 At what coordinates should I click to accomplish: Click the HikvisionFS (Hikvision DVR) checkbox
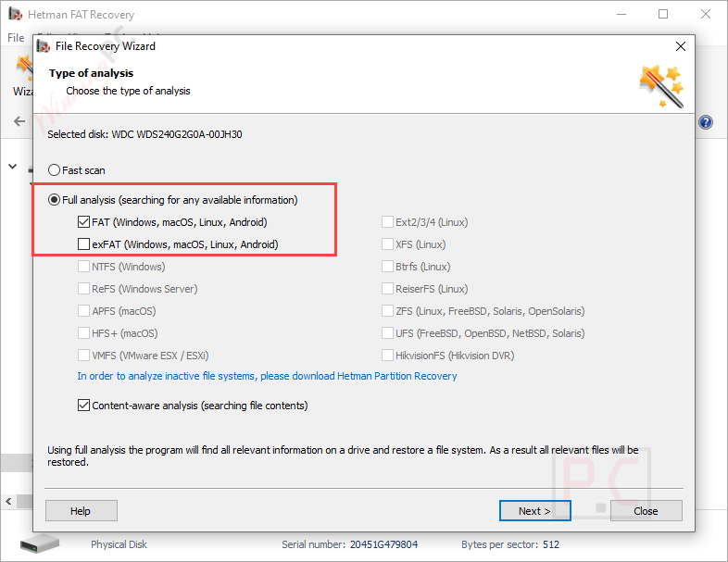[388, 356]
